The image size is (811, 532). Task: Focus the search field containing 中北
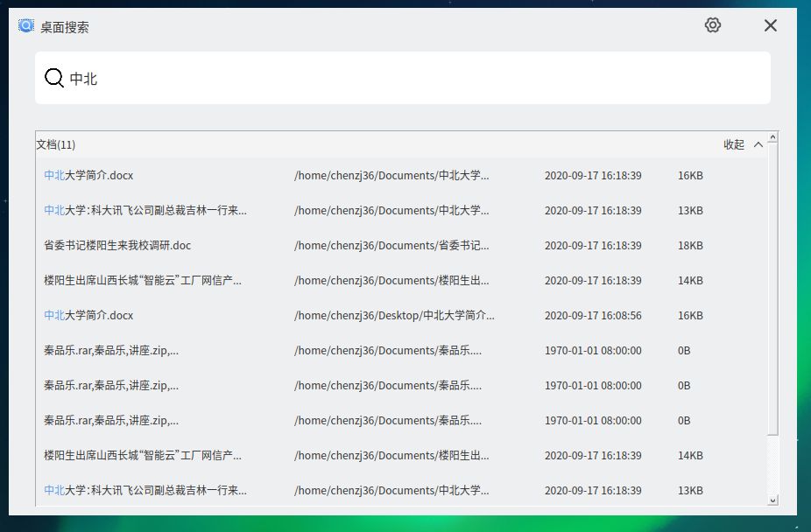tap(412, 78)
